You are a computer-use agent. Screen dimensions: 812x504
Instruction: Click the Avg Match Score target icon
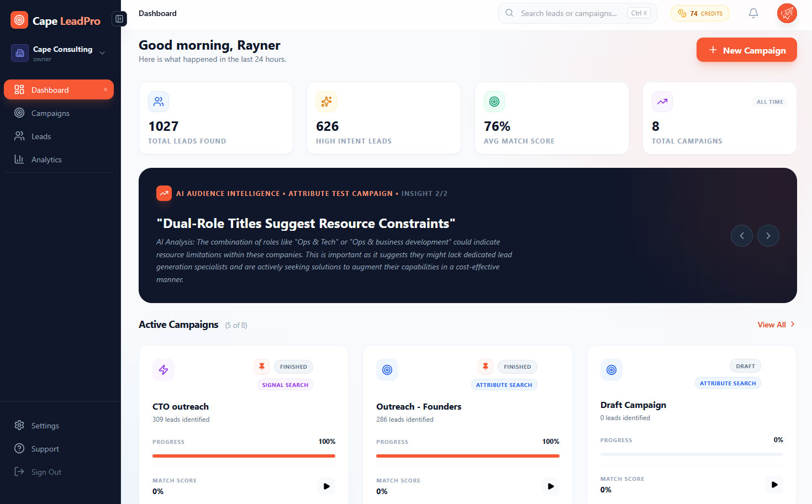point(494,102)
